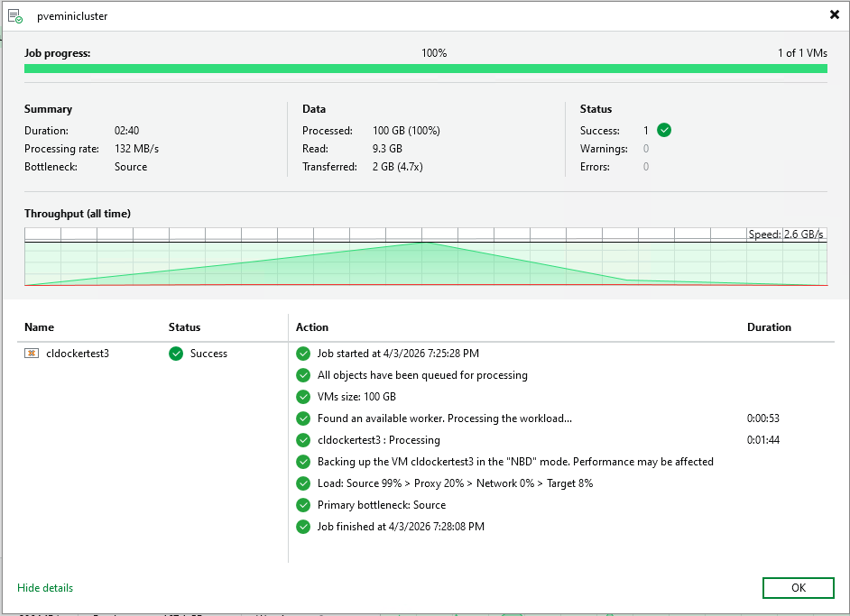Click the check icon for Load statistics
The height and width of the screenshot is (616, 850).
click(303, 483)
